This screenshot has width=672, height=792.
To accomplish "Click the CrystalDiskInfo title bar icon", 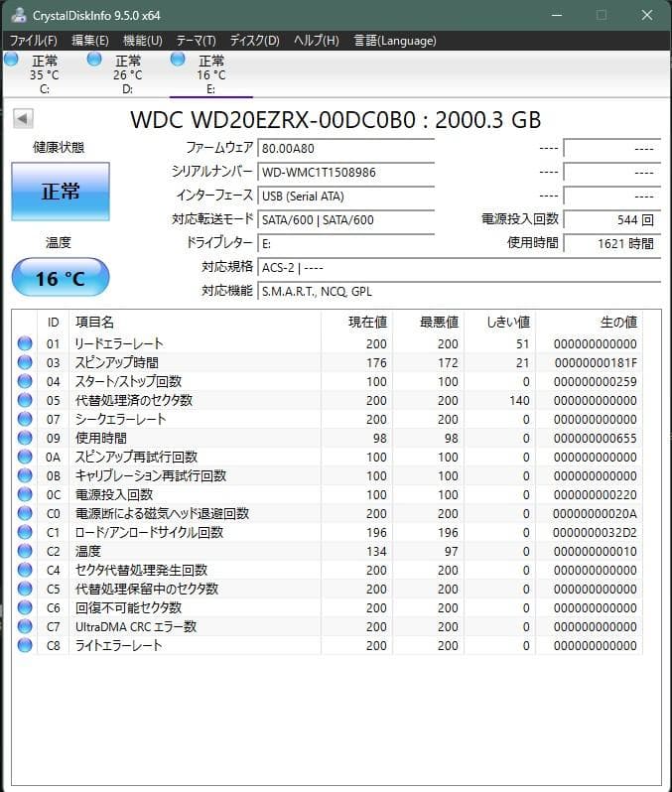I will click(x=18, y=15).
